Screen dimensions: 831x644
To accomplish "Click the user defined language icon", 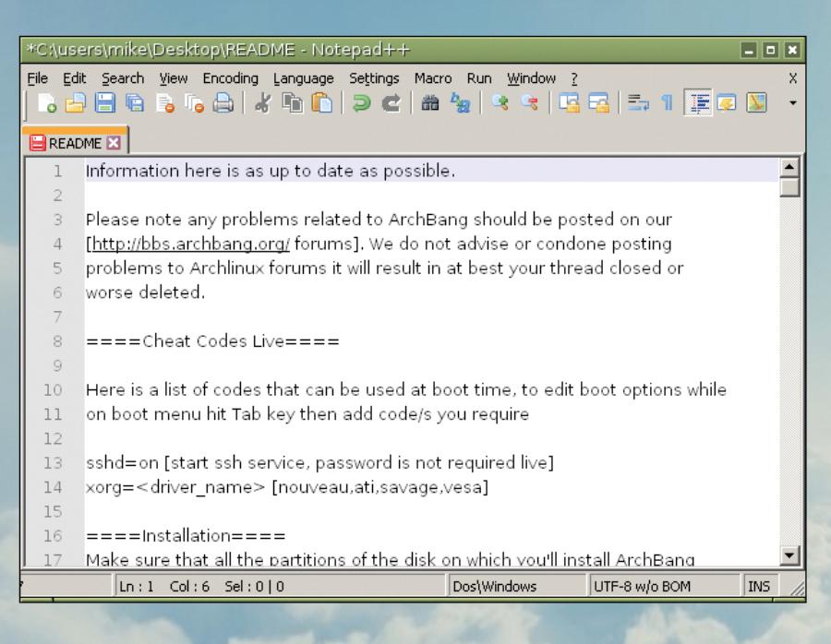I will click(x=727, y=102).
